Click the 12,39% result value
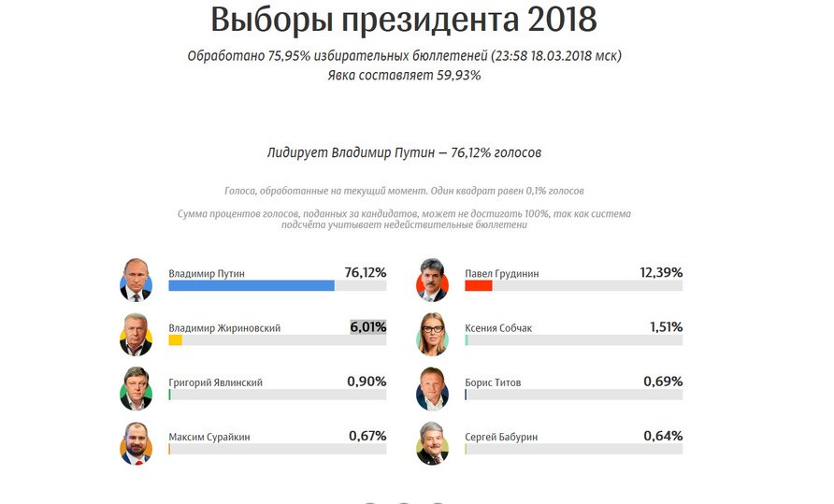The image size is (834, 504). coord(661,273)
